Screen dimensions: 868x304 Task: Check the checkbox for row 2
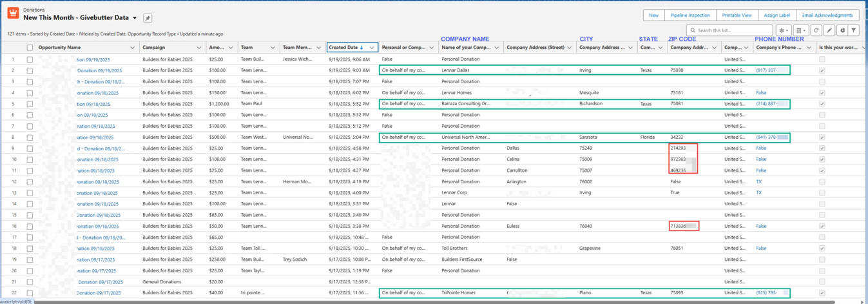[30, 70]
